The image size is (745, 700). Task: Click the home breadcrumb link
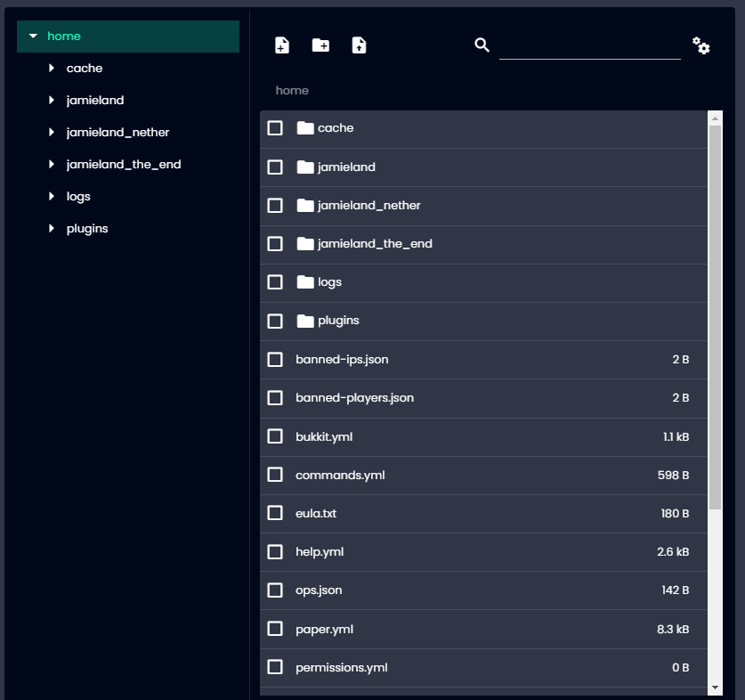[292, 90]
